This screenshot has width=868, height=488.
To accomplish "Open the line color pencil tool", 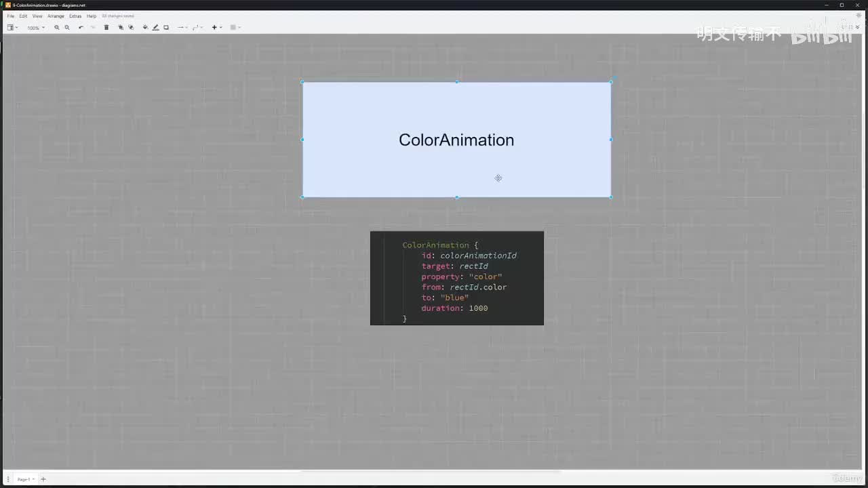I will pyautogui.click(x=155, y=28).
